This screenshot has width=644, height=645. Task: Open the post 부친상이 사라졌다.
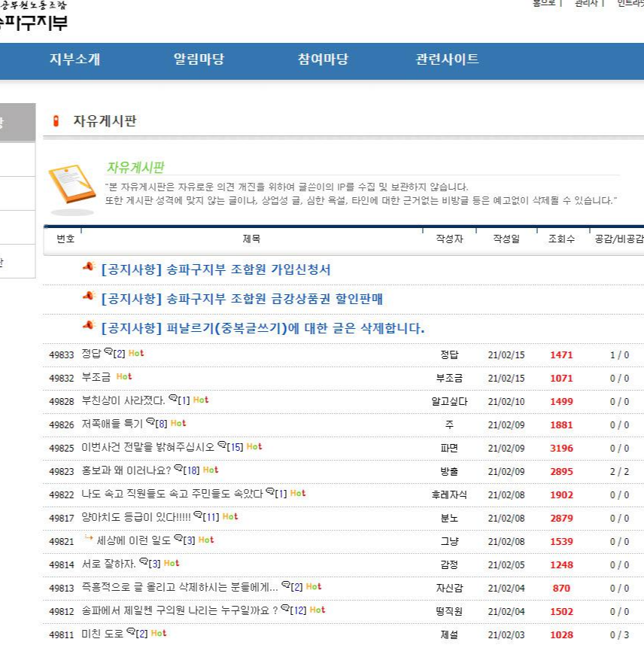click(123, 400)
